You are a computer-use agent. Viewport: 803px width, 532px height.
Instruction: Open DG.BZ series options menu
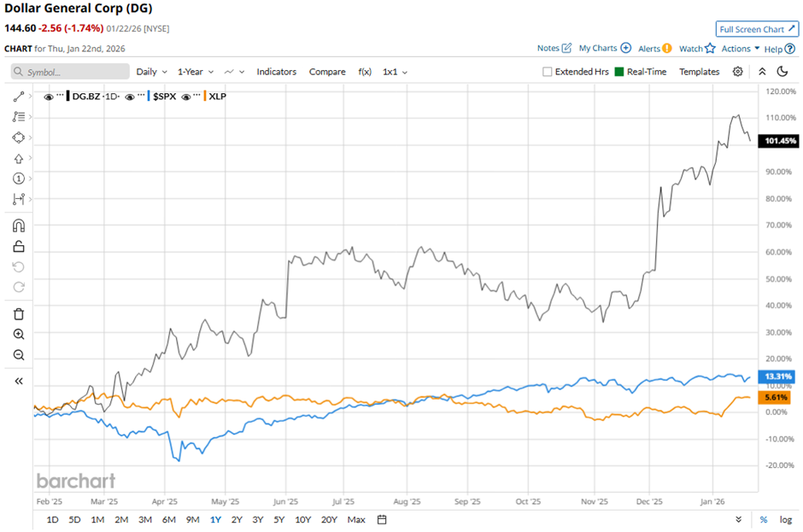61,96
